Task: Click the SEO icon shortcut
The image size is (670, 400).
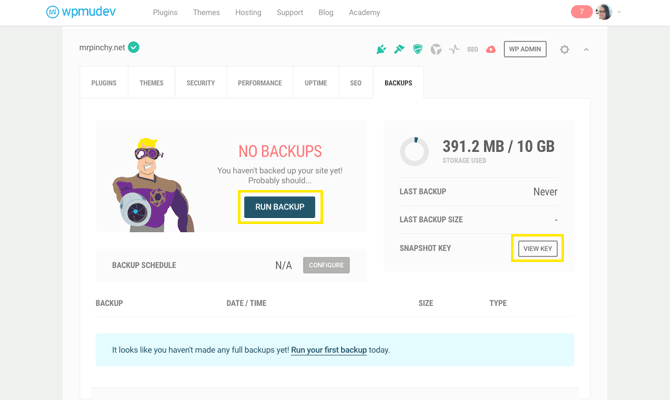Action: click(x=473, y=50)
